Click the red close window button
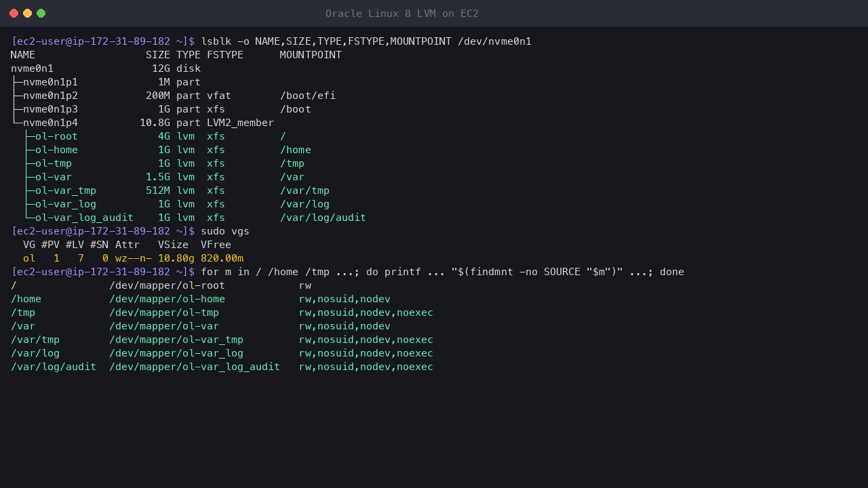This screenshot has width=868, height=488. coord(14,14)
